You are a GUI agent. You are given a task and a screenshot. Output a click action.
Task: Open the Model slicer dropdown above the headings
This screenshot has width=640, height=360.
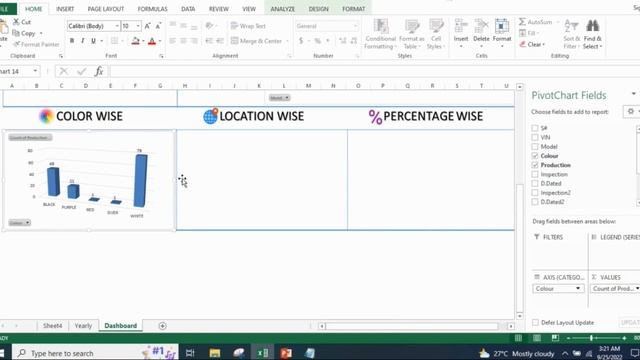(279, 98)
